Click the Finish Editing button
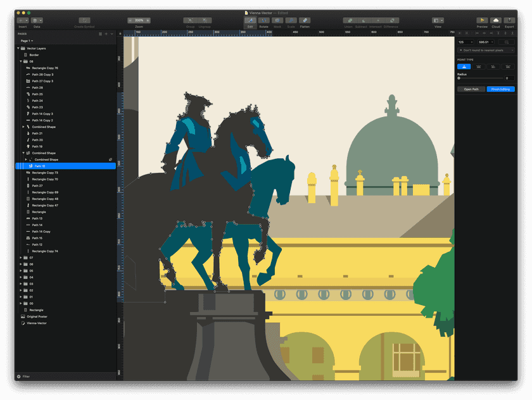This screenshot has width=532, height=400. 500,89
